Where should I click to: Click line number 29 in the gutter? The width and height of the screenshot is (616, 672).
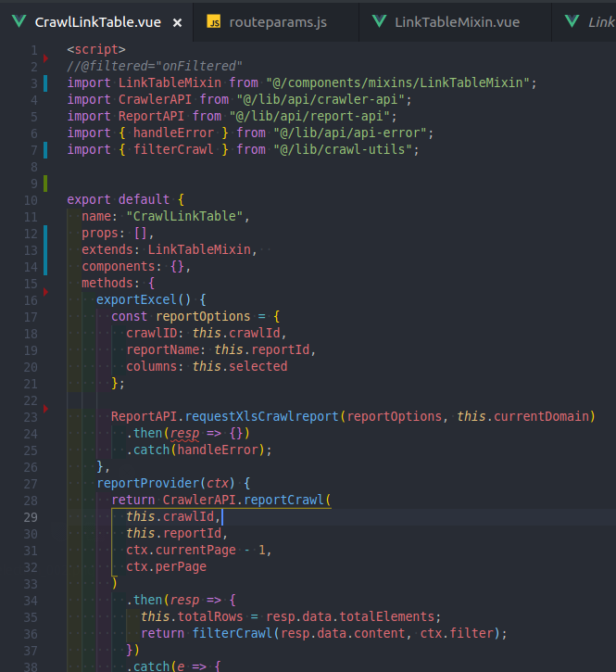(x=31, y=517)
